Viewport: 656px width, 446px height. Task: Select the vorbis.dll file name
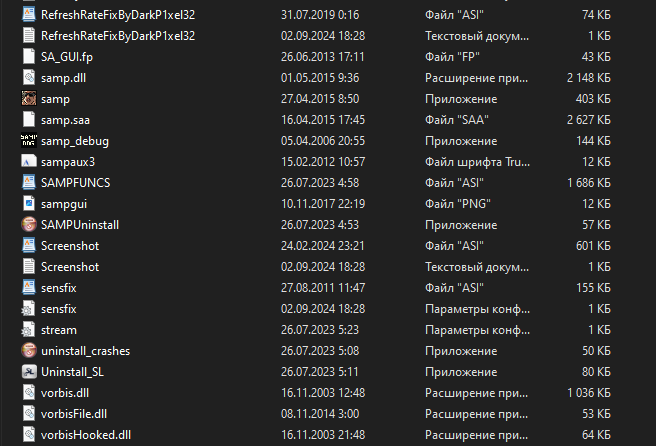(66, 392)
